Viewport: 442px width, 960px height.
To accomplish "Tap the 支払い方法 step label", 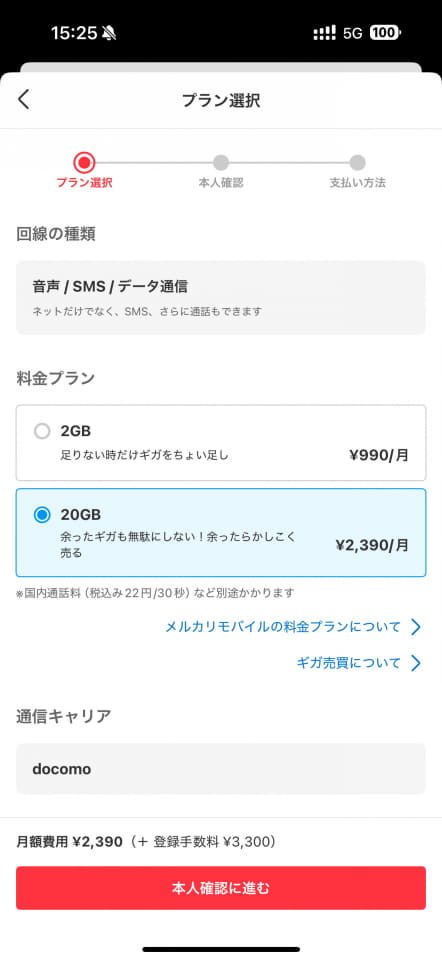I will point(358,183).
